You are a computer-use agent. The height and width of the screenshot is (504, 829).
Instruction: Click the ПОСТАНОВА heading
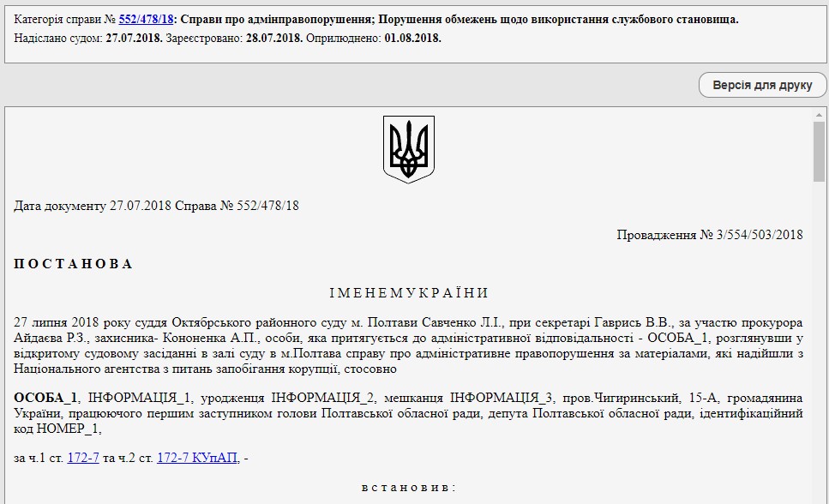[74, 264]
